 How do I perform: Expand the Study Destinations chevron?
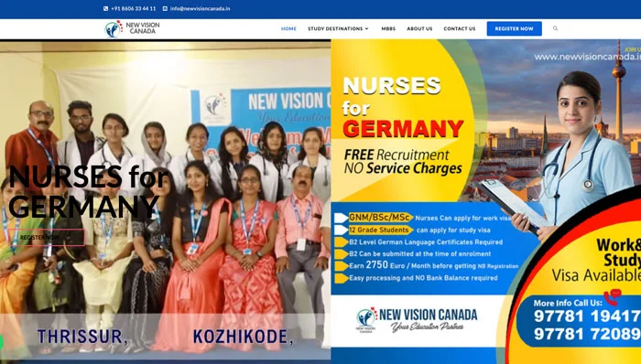click(366, 28)
